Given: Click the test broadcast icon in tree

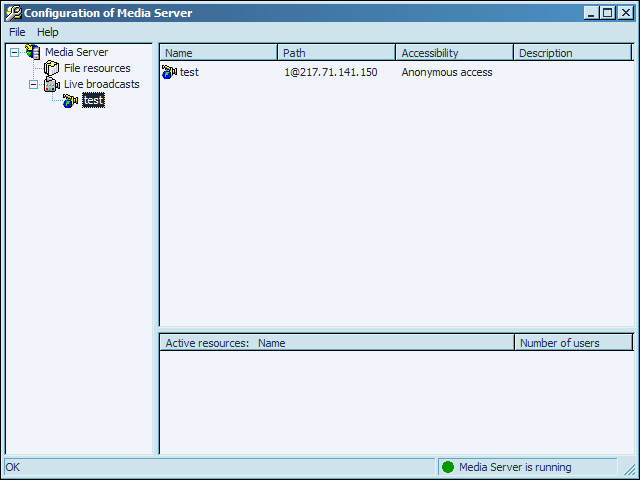Looking at the screenshot, I should coord(70,100).
